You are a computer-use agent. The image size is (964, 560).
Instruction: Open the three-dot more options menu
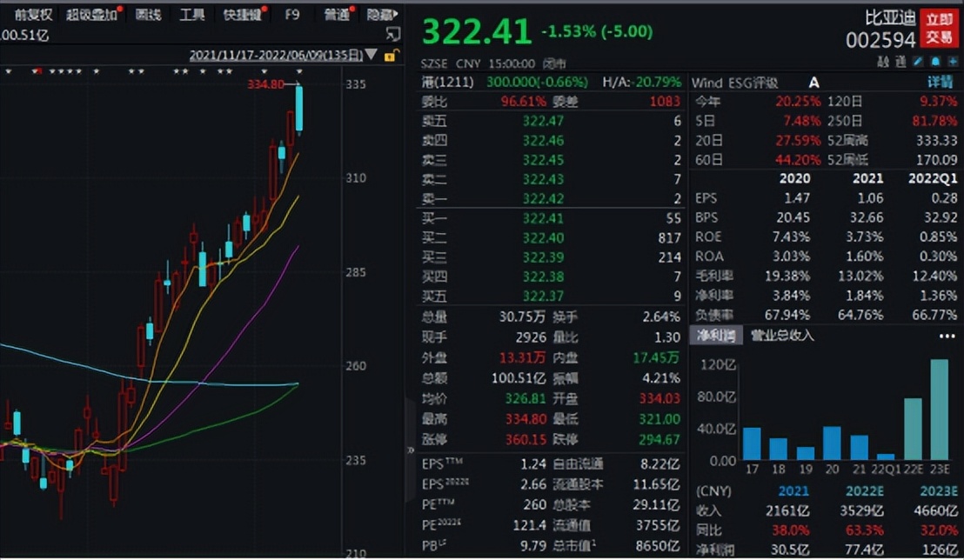[947, 336]
